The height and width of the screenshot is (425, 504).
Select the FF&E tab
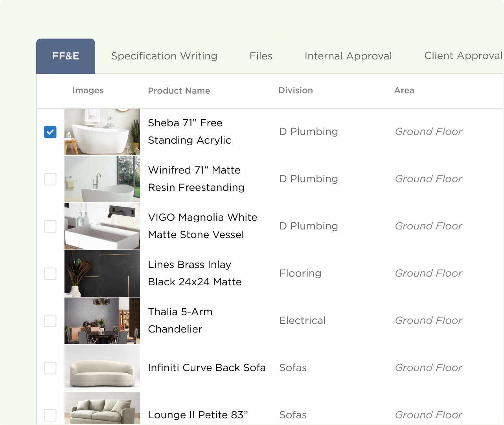pyautogui.click(x=66, y=56)
